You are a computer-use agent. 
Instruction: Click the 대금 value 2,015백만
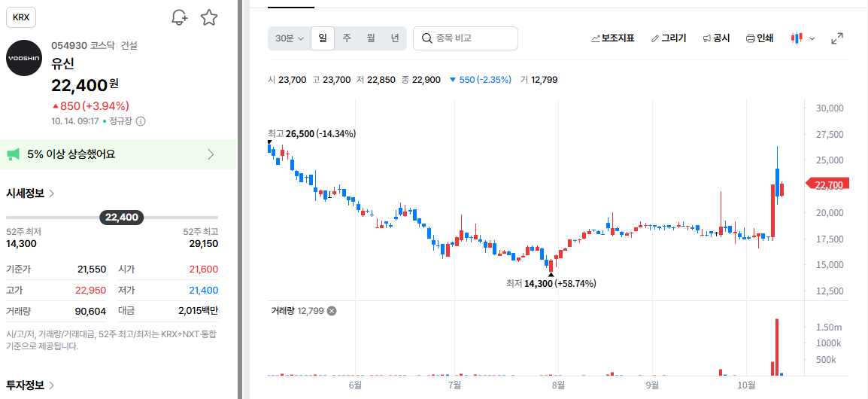[198, 312]
